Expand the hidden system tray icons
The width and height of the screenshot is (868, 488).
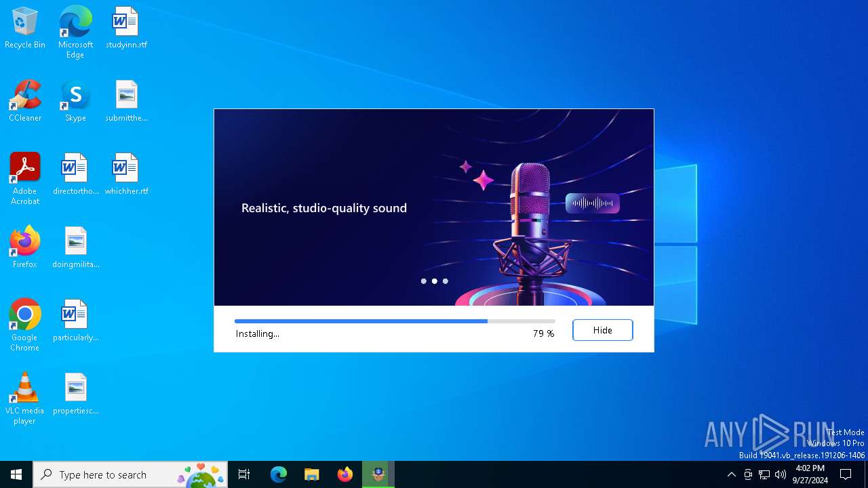731,474
